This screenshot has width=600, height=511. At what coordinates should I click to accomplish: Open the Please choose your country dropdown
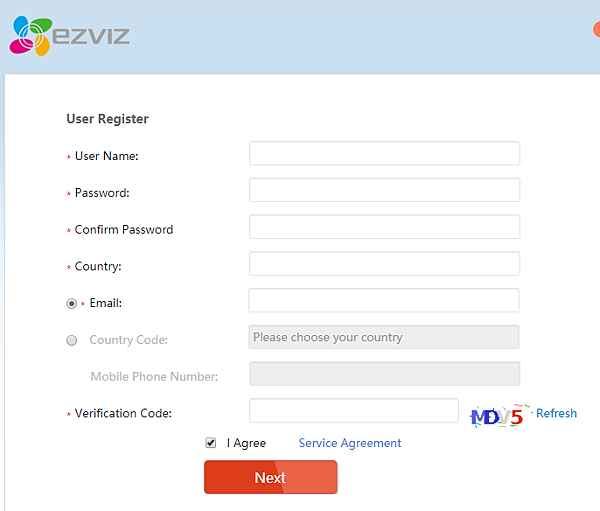[x=384, y=337]
